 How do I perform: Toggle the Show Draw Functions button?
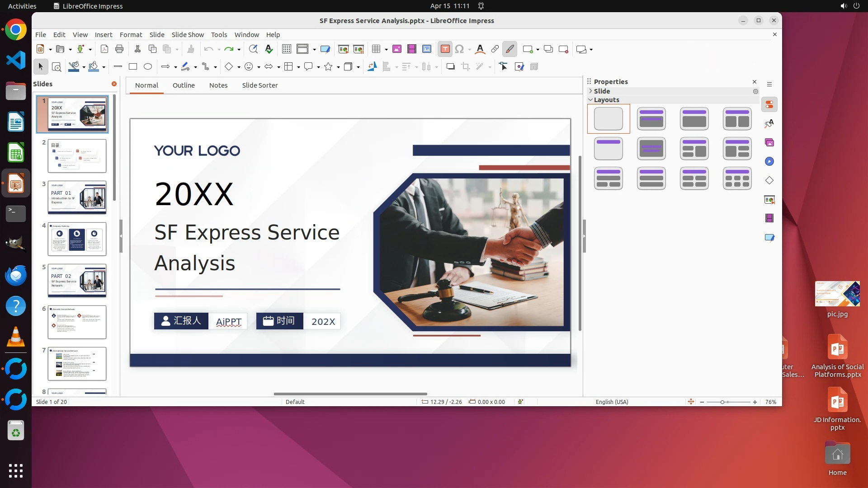509,49
